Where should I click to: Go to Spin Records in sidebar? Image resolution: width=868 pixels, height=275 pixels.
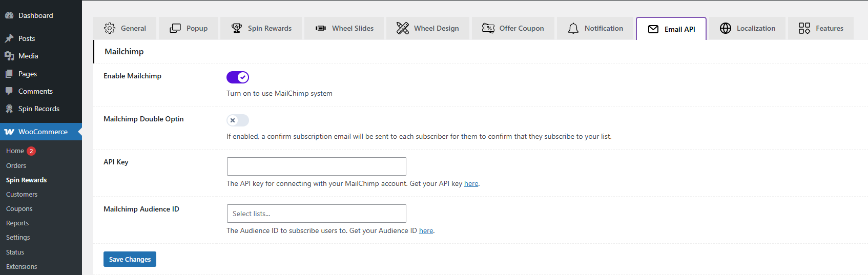38,109
